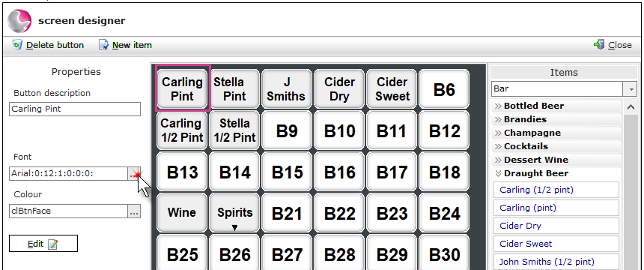The image size is (644, 270).
Task: Select the B22 screen button
Action: (339, 213)
